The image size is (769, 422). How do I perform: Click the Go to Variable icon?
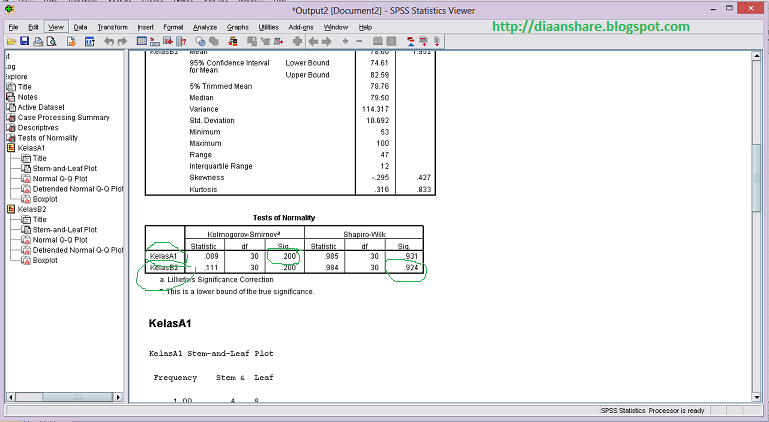[168, 41]
